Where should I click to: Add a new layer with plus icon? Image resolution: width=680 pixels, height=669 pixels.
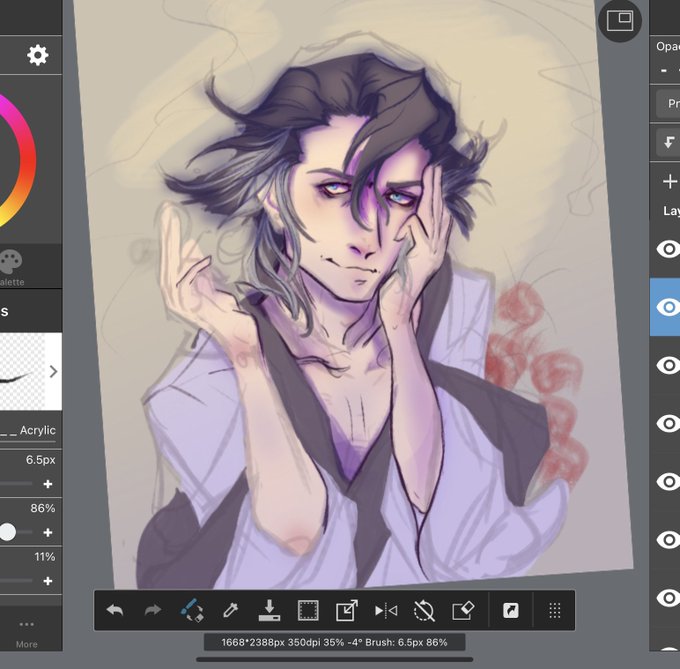pos(670,181)
